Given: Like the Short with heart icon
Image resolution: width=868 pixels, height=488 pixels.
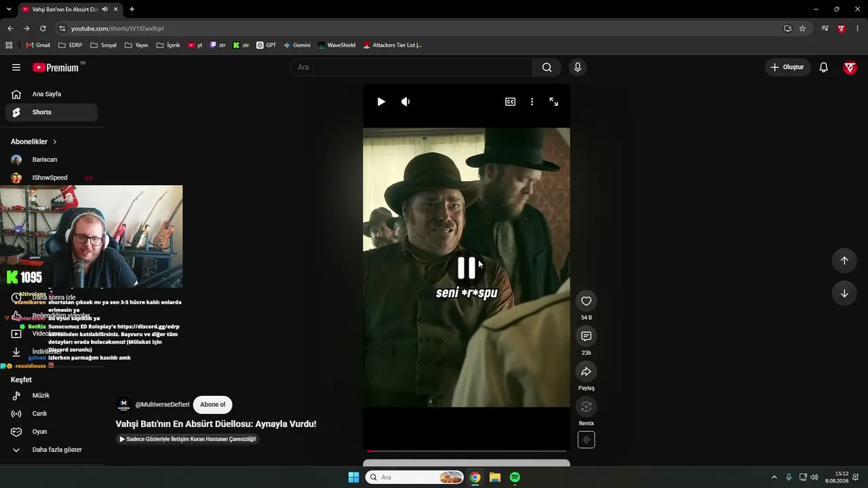Looking at the screenshot, I should (587, 301).
